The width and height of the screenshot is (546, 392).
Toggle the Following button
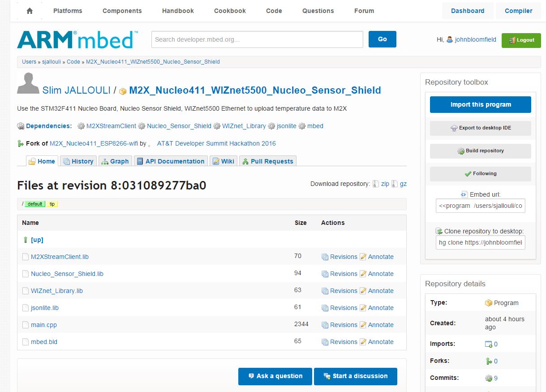tap(480, 173)
